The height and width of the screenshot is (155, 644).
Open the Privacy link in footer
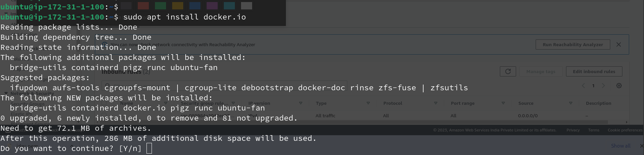coord(573,130)
